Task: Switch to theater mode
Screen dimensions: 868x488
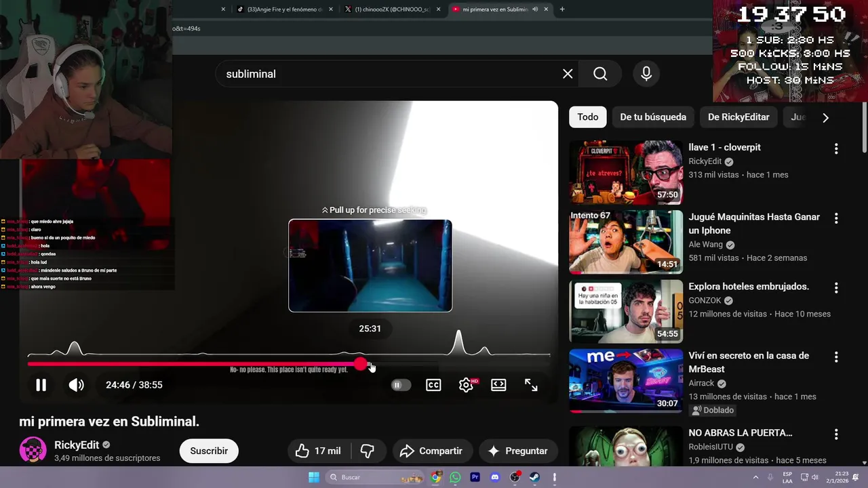Action: (x=498, y=385)
